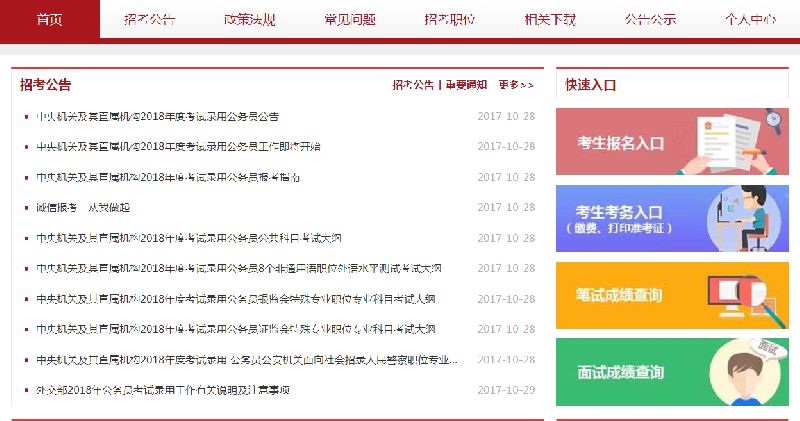
Task: Open the 相关下载 downloads menu item
Action: tap(549, 20)
